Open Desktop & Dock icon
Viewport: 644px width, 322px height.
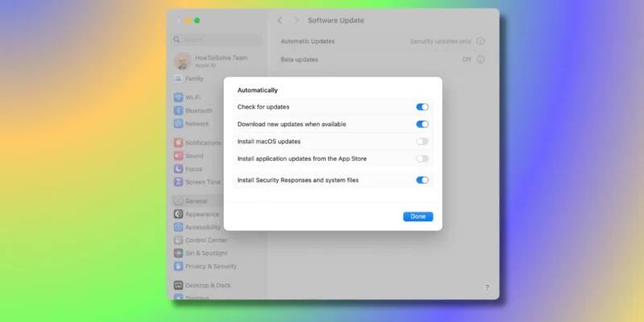point(178,285)
